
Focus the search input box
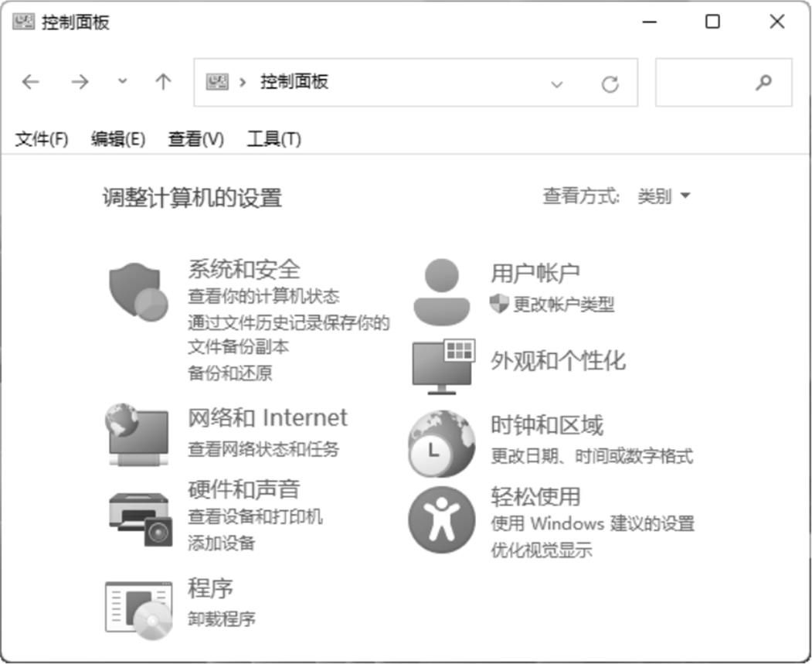pyautogui.click(x=724, y=83)
